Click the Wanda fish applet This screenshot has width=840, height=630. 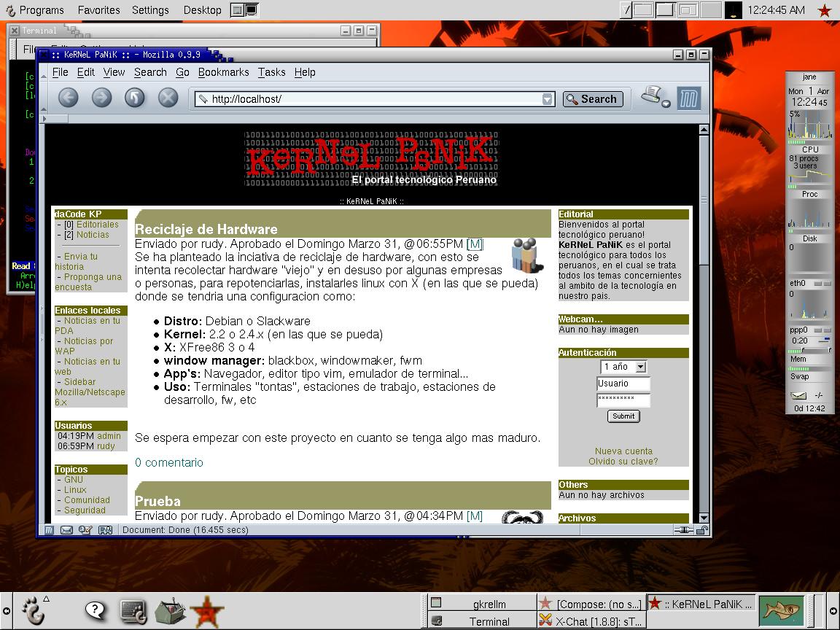coord(782,611)
